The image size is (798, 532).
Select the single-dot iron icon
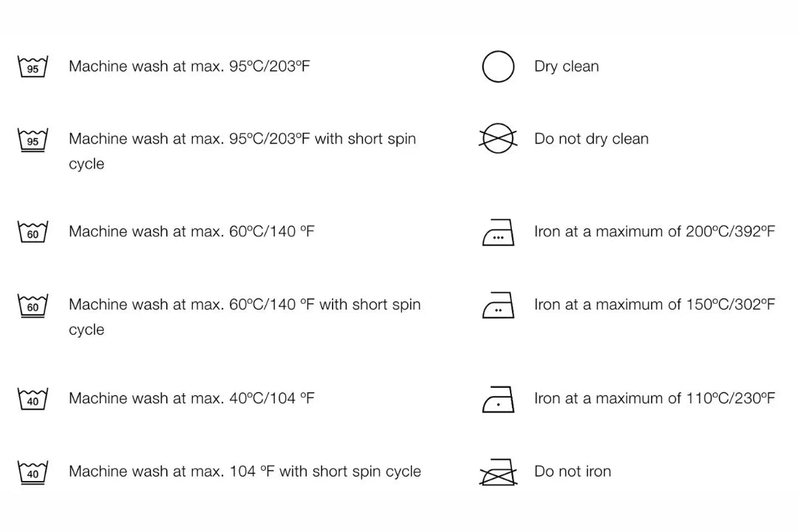coord(498,399)
